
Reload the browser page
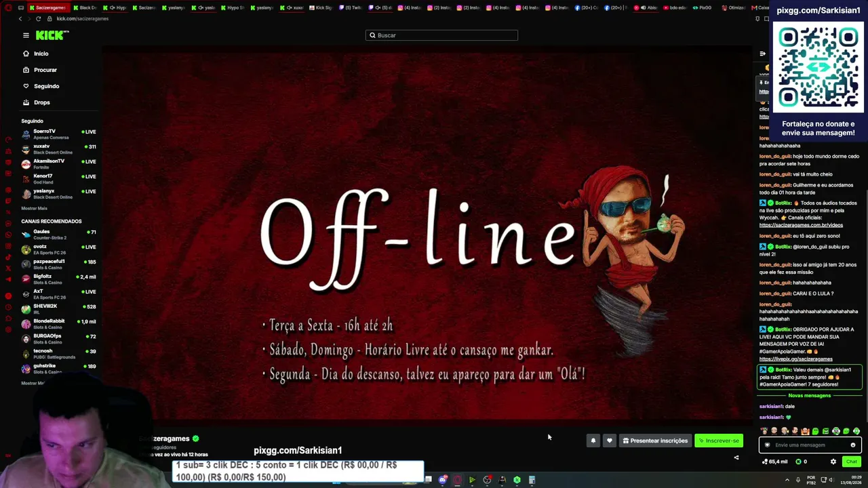[38, 18]
